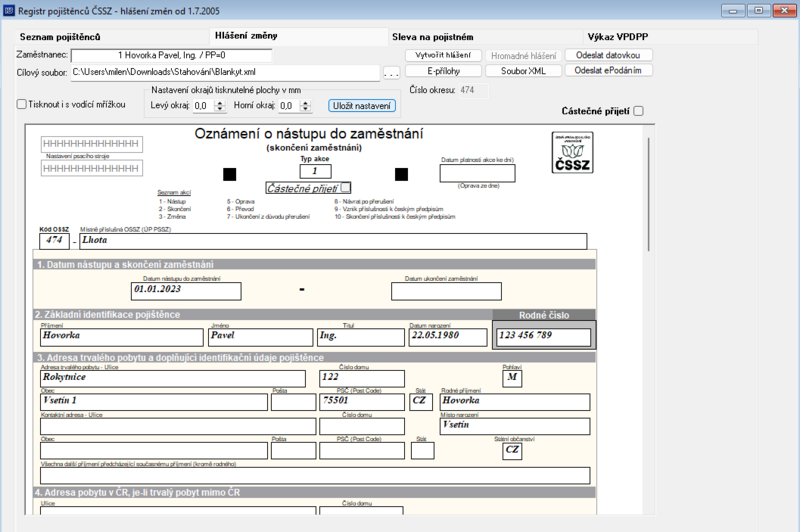Click the Číslo okresu field showing 474
This screenshot has height=532, width=800.
point(472,90)
